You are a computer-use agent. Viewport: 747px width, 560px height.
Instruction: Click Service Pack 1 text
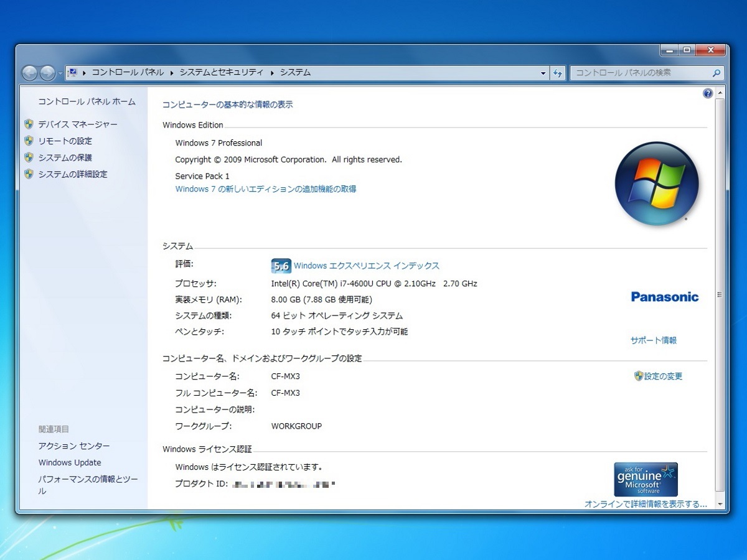[202, 176]
